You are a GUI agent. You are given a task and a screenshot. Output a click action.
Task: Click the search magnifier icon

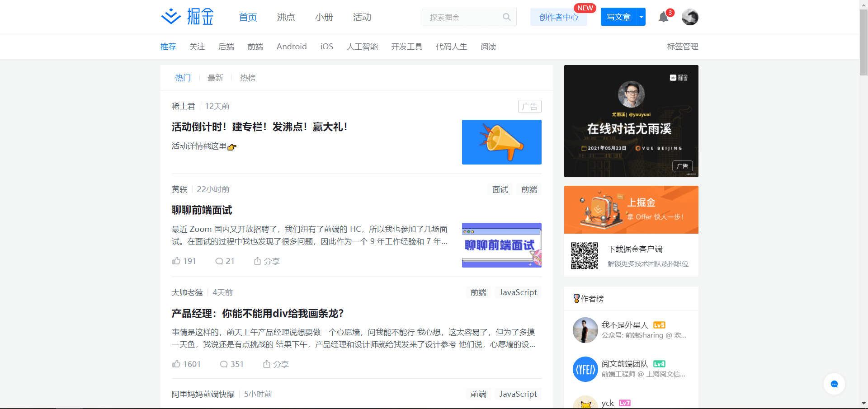507,17
